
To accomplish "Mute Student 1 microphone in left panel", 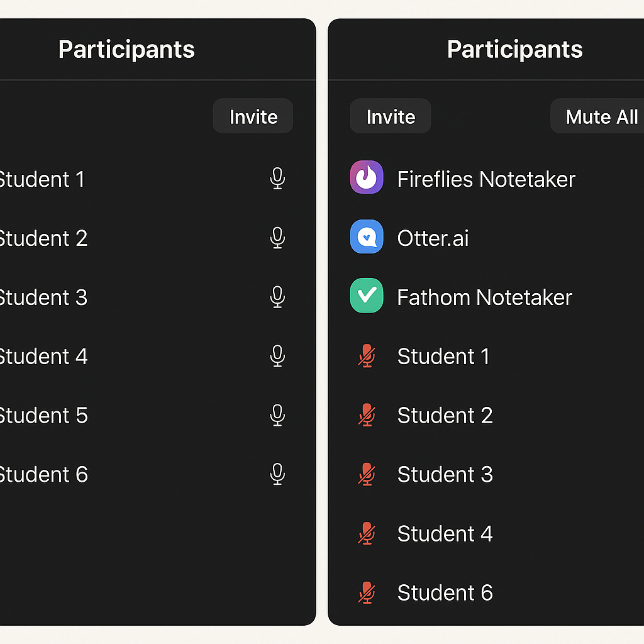I will [277, 179].
